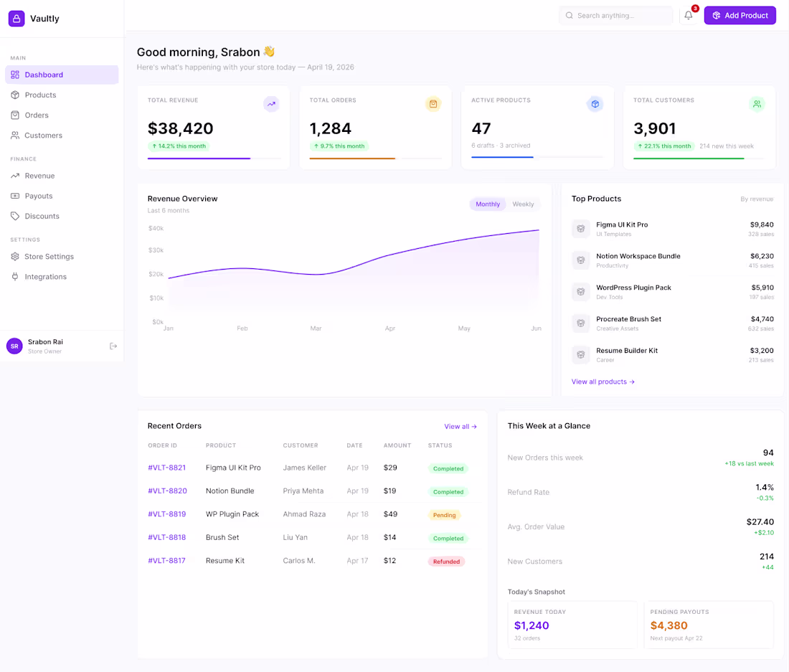
Task: Click the cube icon on Active Products card
Action: pos(595,104)
